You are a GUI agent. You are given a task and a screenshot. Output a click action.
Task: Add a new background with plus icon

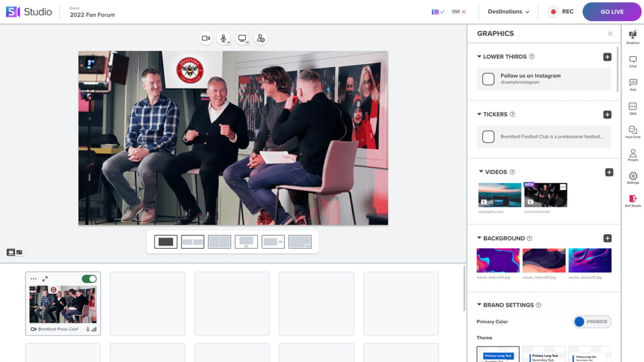(x=607, y=238)
